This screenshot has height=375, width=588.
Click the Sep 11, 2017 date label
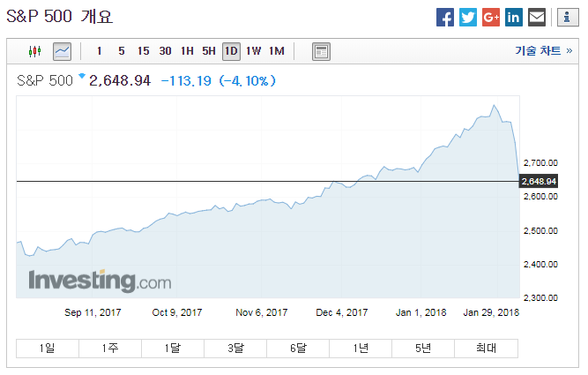click(x=93, y=312)
